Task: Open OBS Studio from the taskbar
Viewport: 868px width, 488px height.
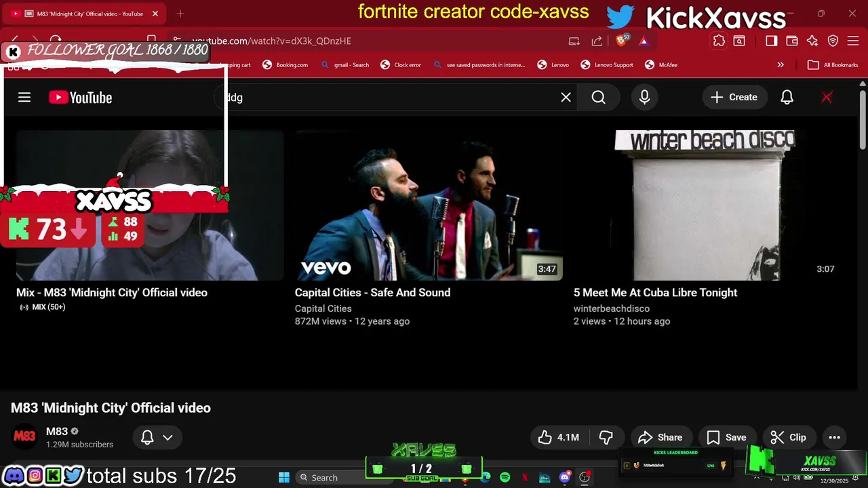Action: (x=584, y=478)
